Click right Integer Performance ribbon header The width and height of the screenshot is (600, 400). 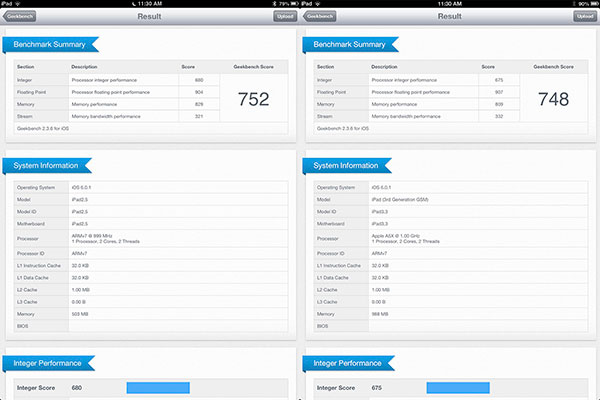point(349,363)
